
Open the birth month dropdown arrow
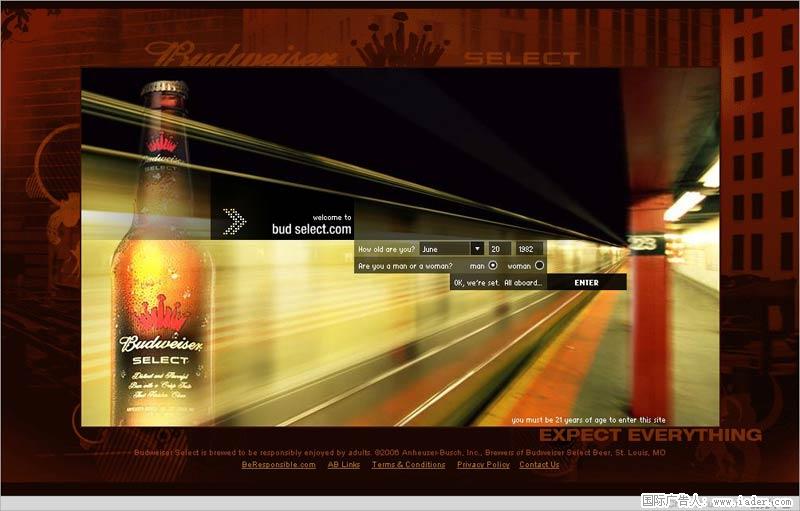[x=477, y=249]
